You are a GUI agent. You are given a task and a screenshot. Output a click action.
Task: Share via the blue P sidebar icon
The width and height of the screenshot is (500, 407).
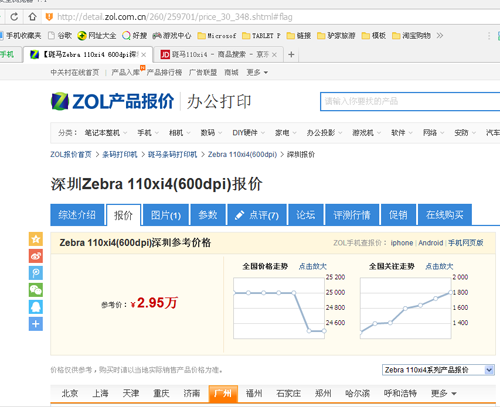coord(36,273)
